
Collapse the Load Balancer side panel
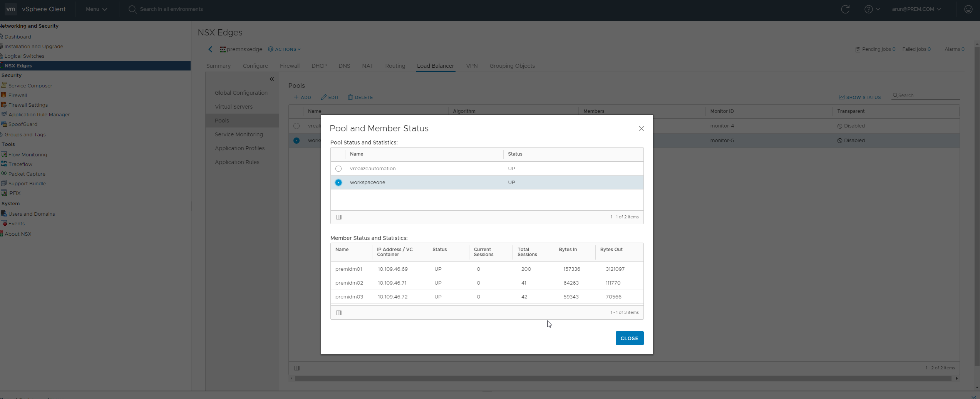coord(272,79)
